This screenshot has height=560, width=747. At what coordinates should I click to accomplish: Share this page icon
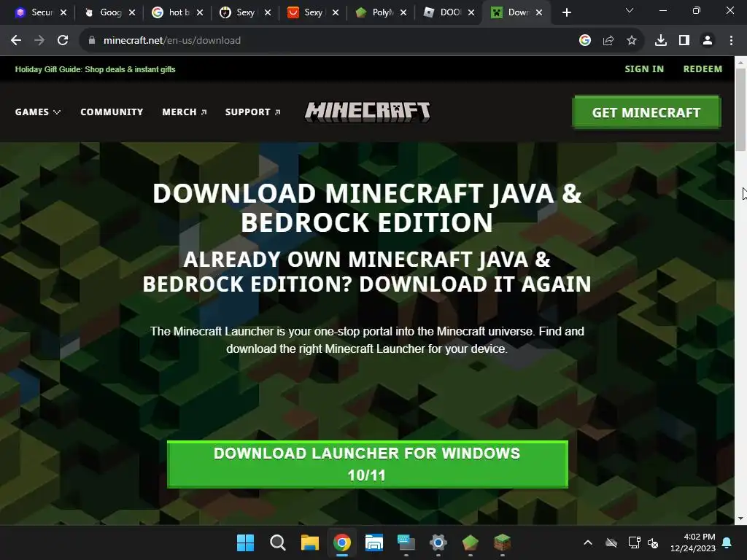point(608,41)
